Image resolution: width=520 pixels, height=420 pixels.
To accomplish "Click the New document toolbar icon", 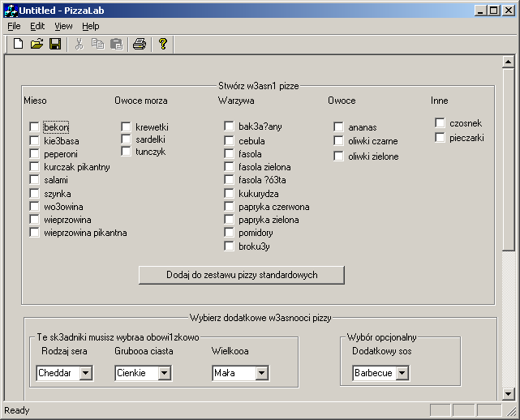I will (18, 44).
